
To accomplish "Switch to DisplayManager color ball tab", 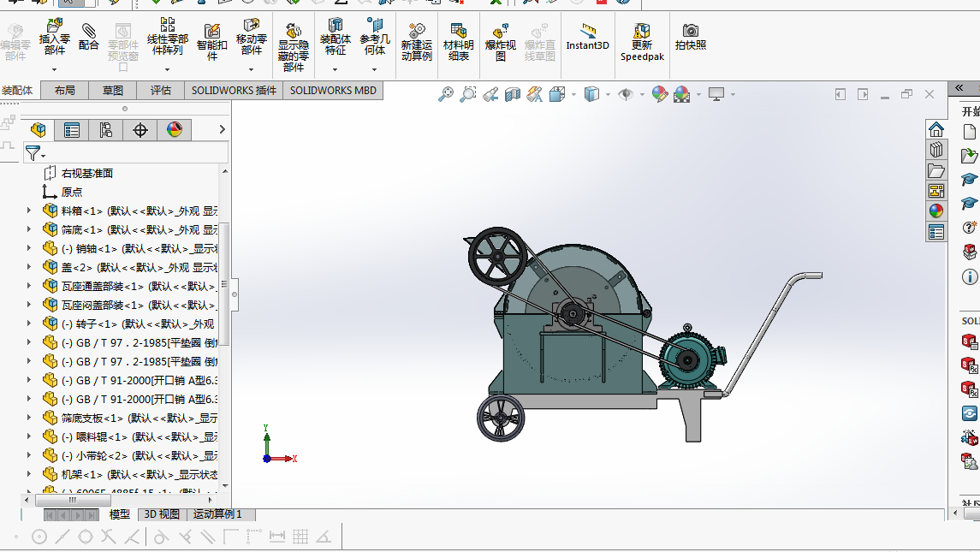I will pos(175,130).
